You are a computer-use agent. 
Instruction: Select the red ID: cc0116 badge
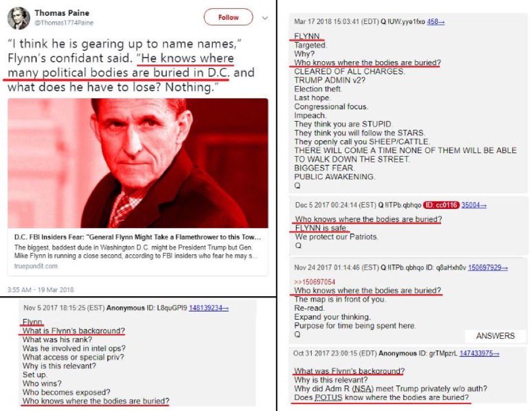pyautogui.click(x=441, y=205)
